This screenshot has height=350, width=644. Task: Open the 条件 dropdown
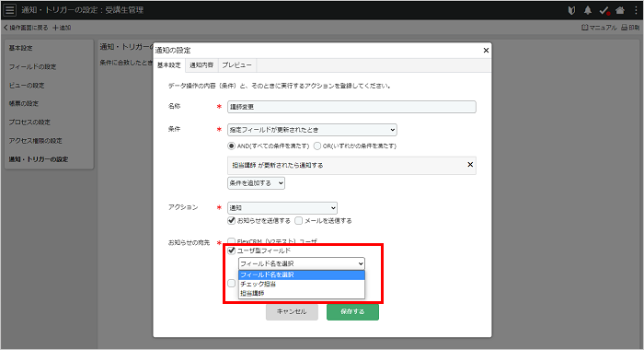pyautogui.click(x=312, y=130)
